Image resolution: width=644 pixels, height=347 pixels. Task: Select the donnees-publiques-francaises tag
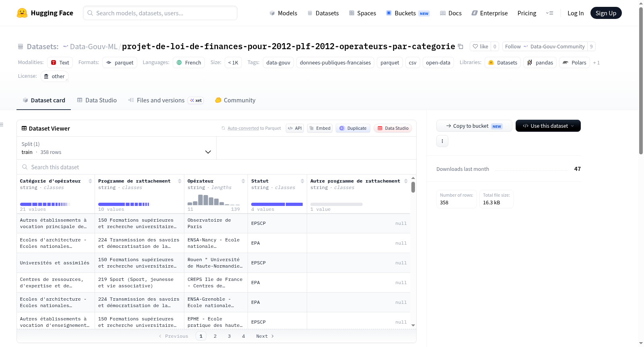[x=335, y=62]
